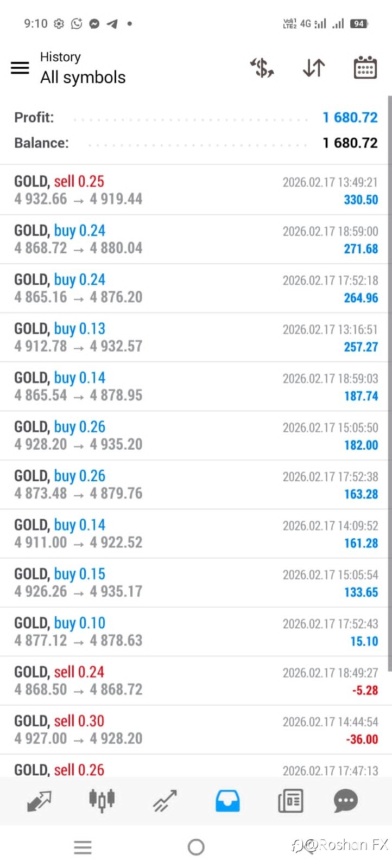Open the Messages chat bubble tab
392x868 pixels.
click(346, 801)
